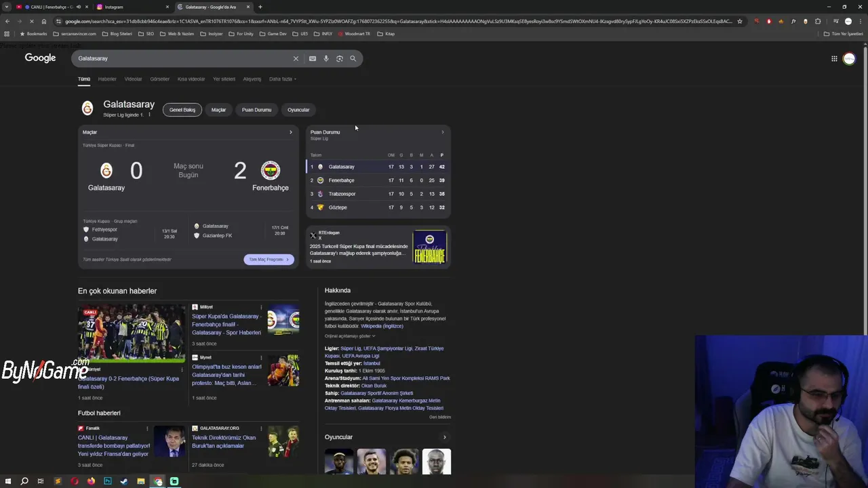The width and height of the screenshot is (868, 488).
Task: Expand the Puan Durumu card arrow
Action: pyautogui.click(x=443, y=132)
